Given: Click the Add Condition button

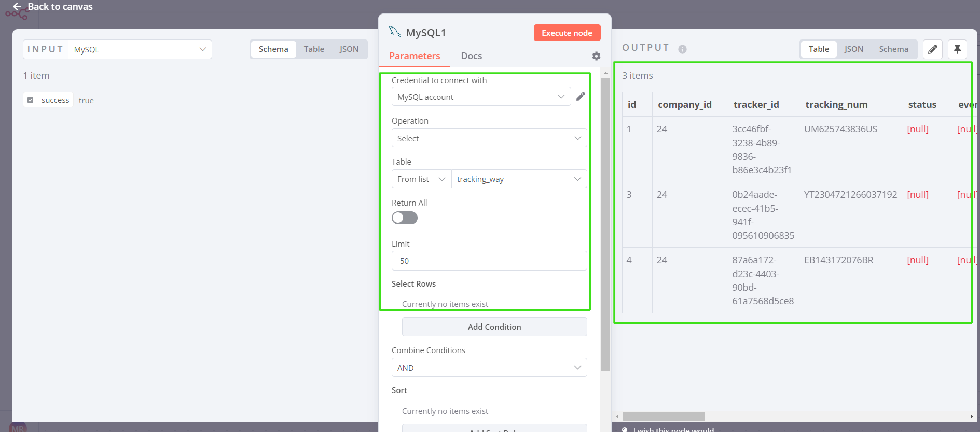Looking at the screenshot, I should pyautogui.click(x=494, y=327).
